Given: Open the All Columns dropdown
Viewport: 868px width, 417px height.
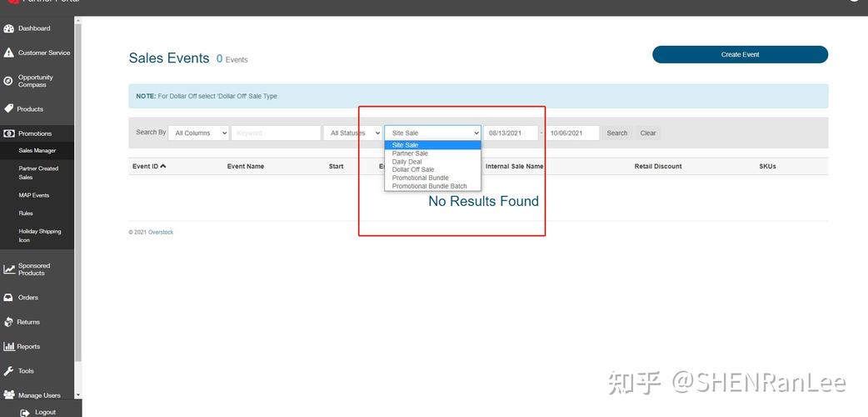Looking at the screenshot, I should point(199,133).
